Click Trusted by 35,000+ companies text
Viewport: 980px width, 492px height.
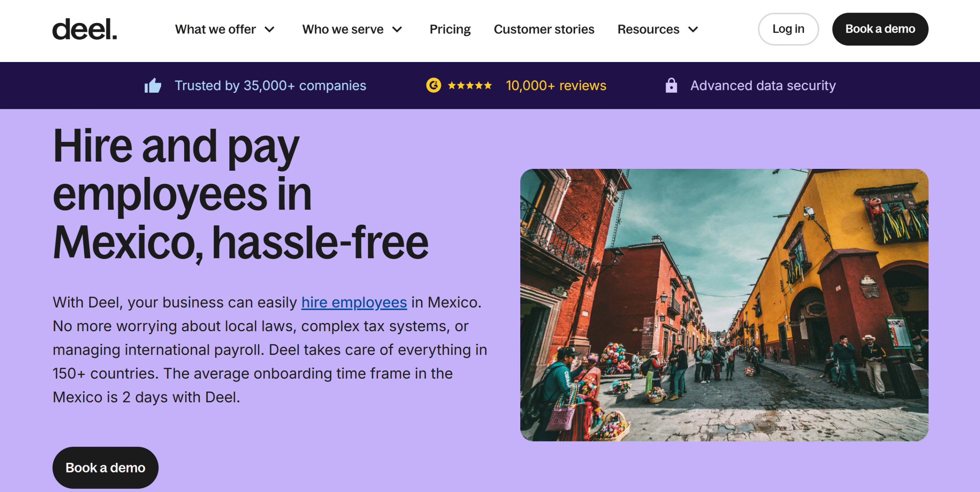coord(270,85)
